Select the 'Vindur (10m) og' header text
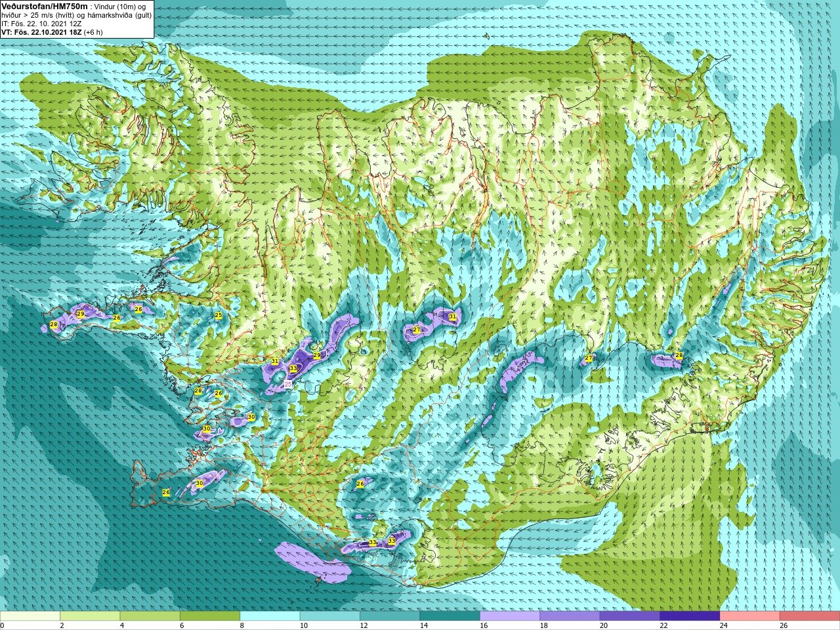Screen dimensions: 840x630 click(x=120, y=7)
